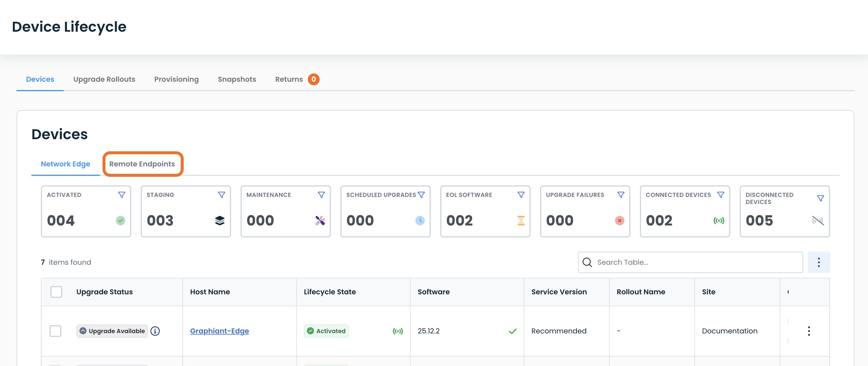Apply the Connected Devices filter funnel
Image resolution: width=868 pixels, height=366 pixels.
tap(721, 195)
